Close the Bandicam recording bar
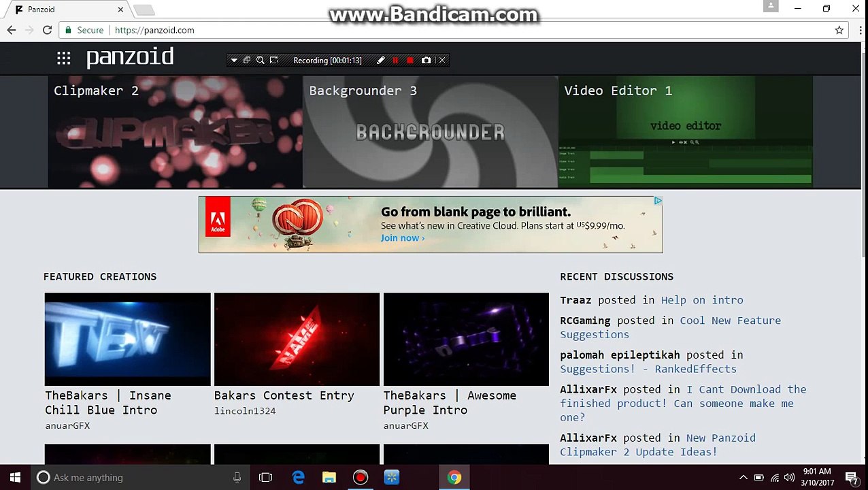This screenshot has height=490, width=868. tap(442, 61)
